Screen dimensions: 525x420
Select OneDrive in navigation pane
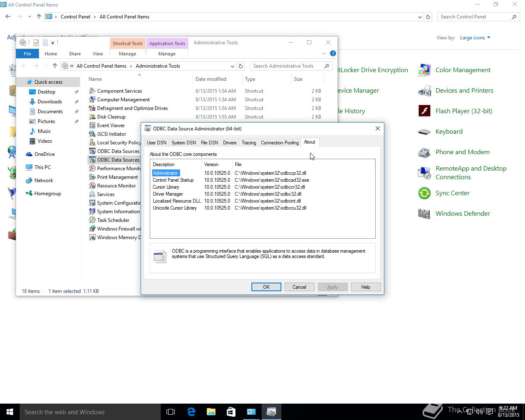point(44,154)
